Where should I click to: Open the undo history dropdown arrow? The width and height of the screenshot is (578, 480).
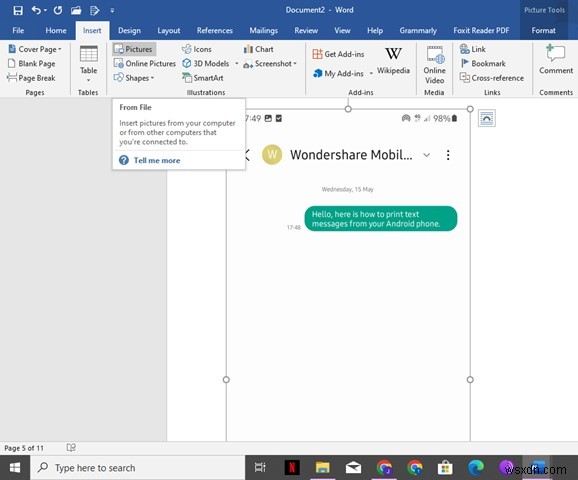(45, 10)
